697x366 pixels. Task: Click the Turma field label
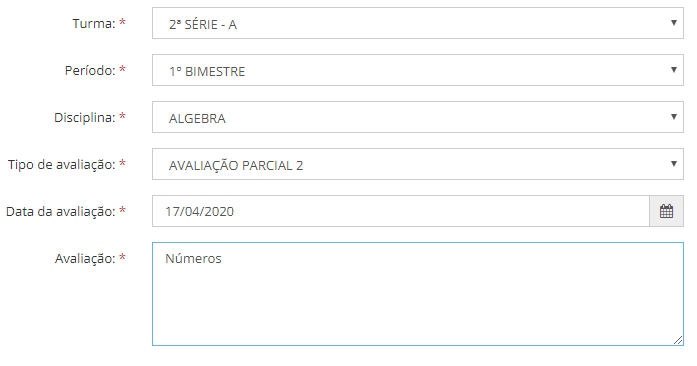tap(94, 24)
